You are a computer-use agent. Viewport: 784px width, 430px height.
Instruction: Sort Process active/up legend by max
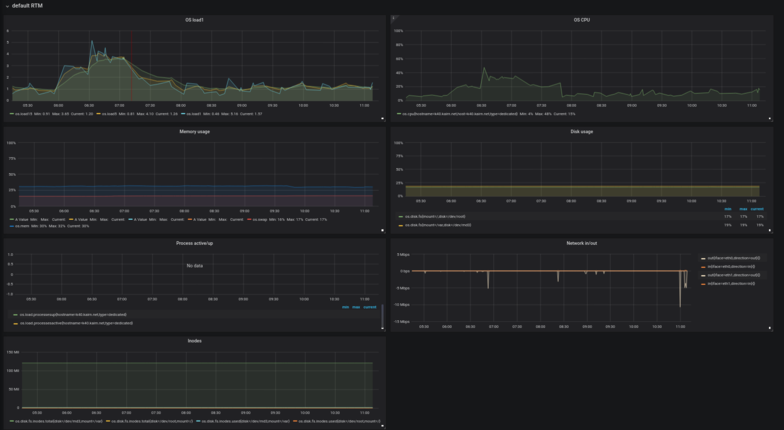[356, 307]
